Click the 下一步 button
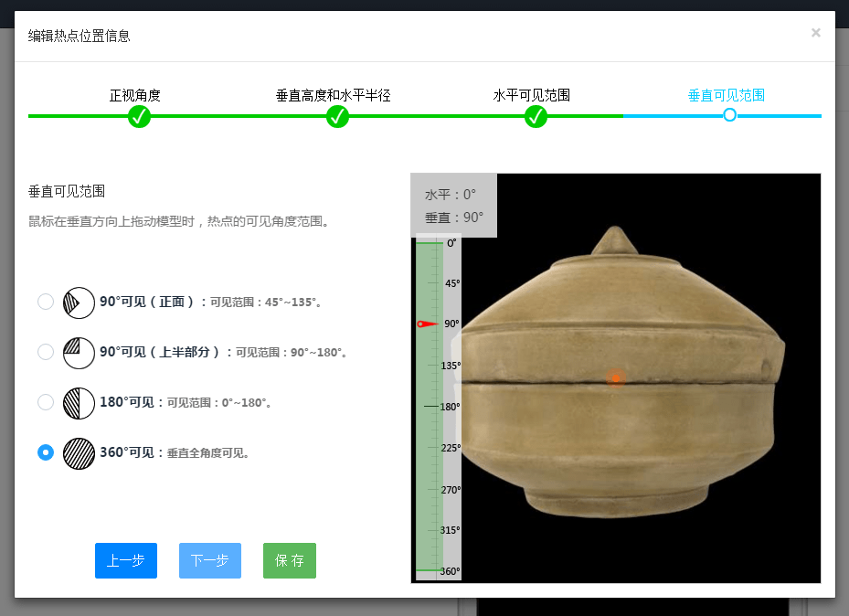The height and width of the screenshot is (616, 849). (x=210, y=561)
